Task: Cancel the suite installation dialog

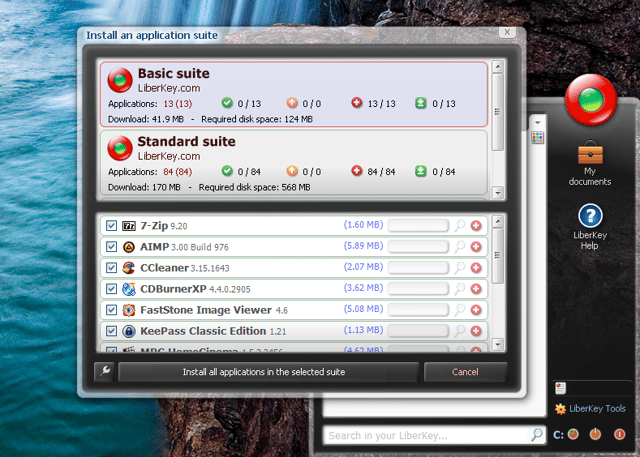Action: [465, 372]
